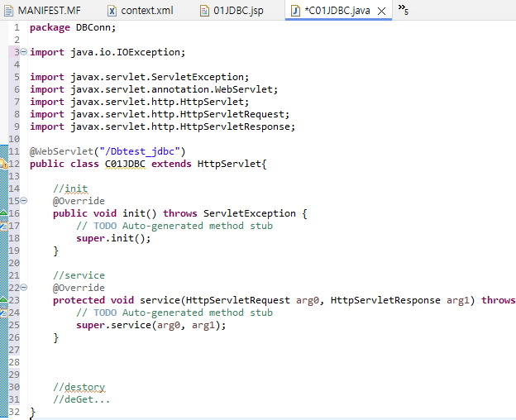
Task: Click the TODO task marker on line 17
Action: pyautogui.click(x=3, y=226)
